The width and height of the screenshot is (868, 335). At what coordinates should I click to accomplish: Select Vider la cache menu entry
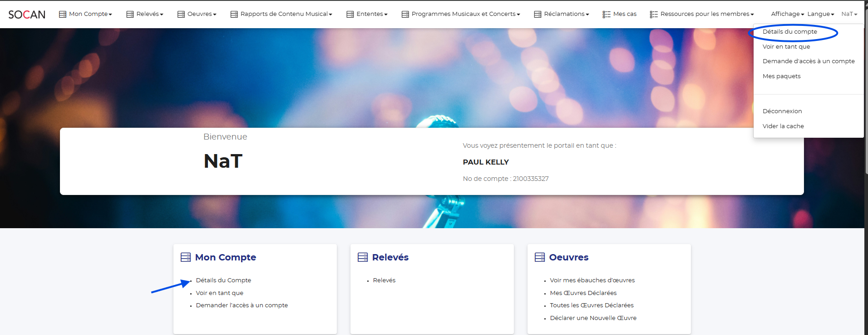coord(783,126)
